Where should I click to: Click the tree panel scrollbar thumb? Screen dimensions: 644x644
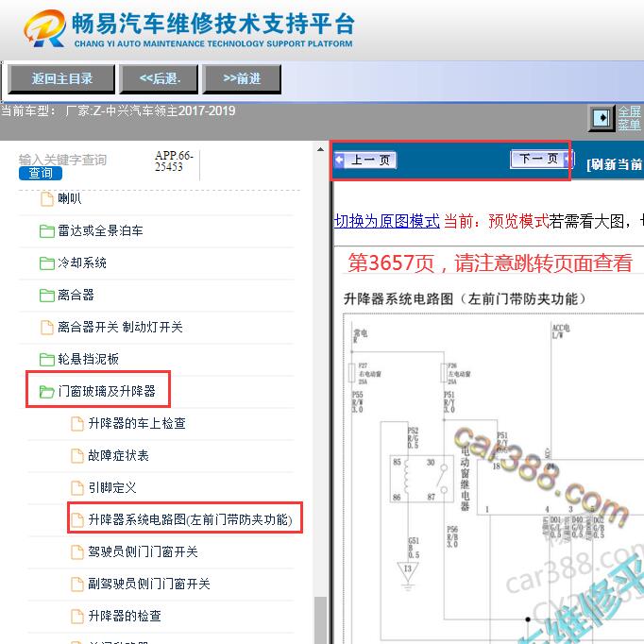320,620
